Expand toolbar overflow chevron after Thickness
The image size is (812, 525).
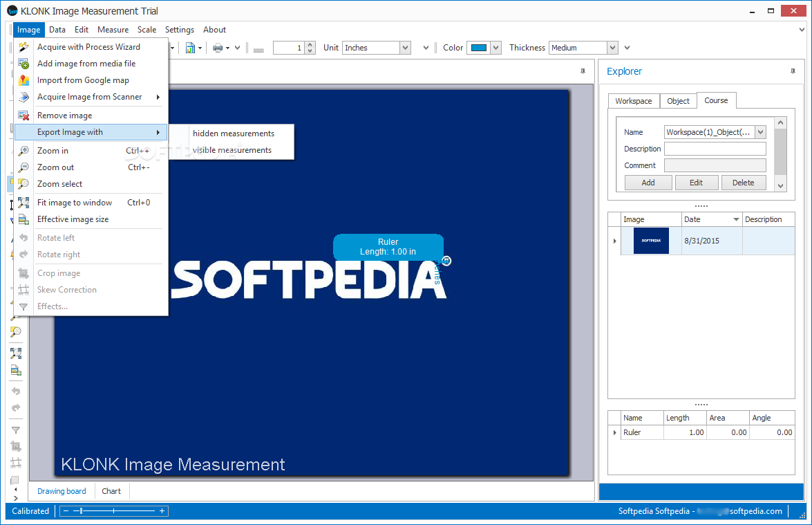point(627,48)
